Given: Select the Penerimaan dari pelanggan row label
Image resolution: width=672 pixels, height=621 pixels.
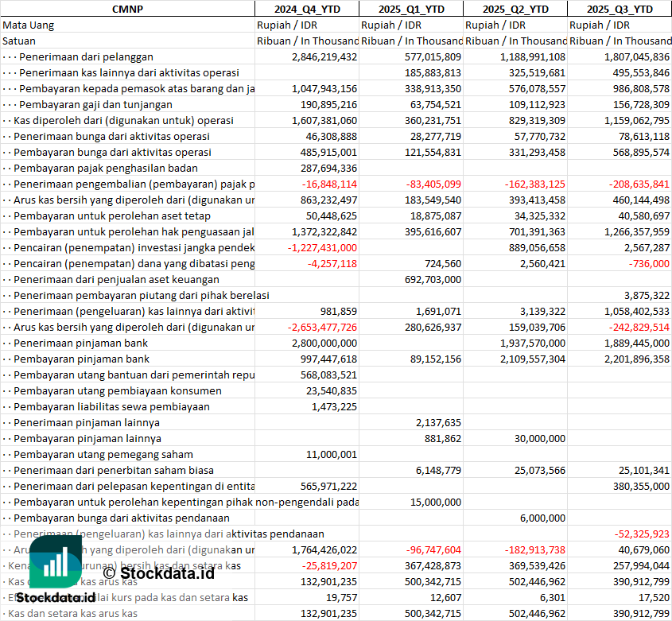Looking at the screenshot, I should (x=86, y=56).
